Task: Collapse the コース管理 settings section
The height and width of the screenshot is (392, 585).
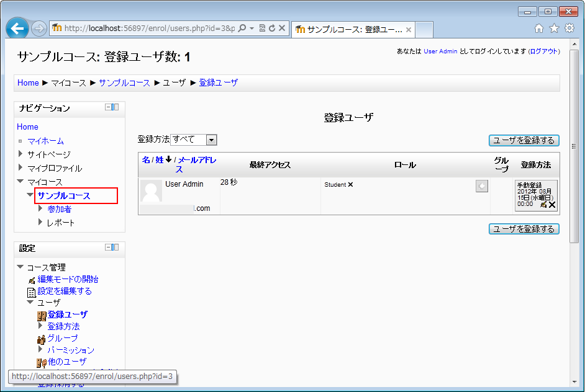Action: [x=20, y=267]
